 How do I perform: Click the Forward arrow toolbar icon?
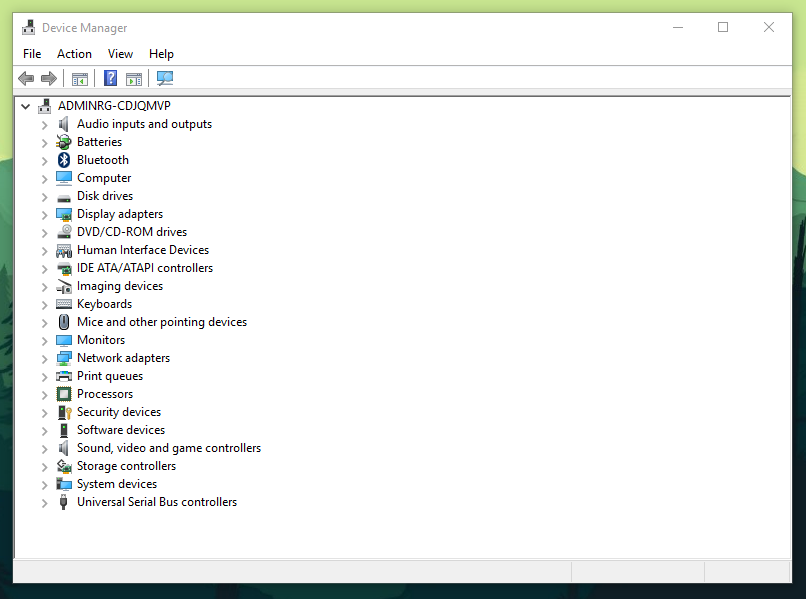[49, 79]
